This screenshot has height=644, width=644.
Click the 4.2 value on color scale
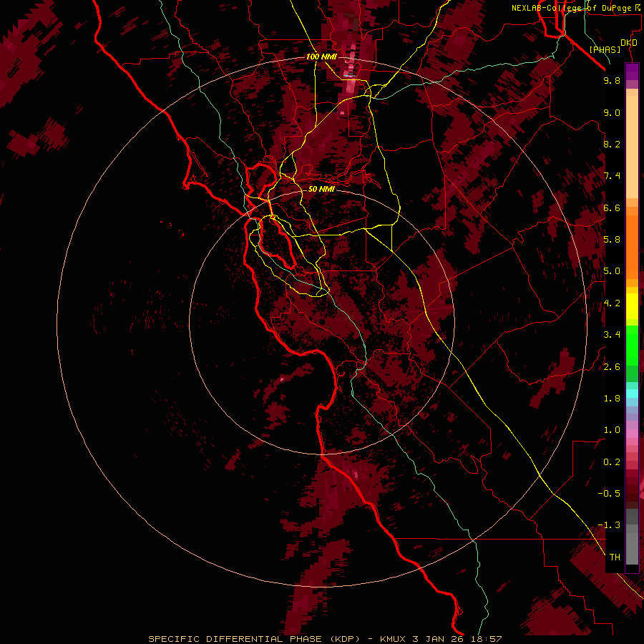tap(612, 303)
